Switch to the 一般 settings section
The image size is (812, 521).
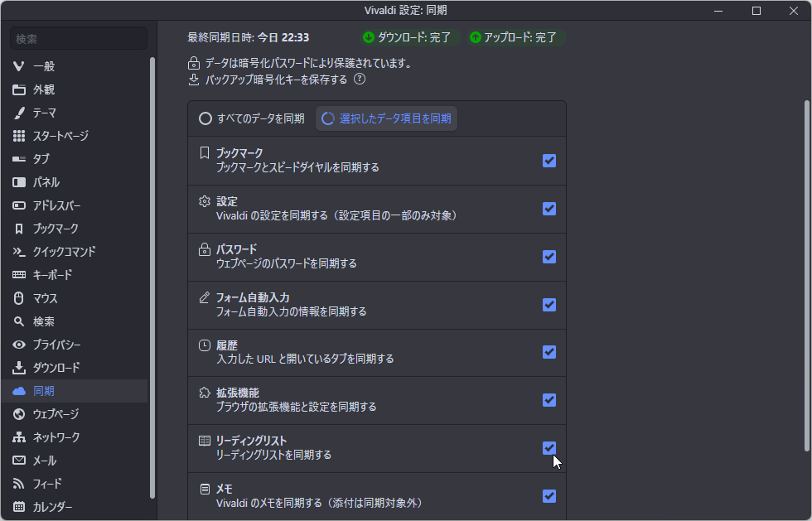[x=18, y=66]
